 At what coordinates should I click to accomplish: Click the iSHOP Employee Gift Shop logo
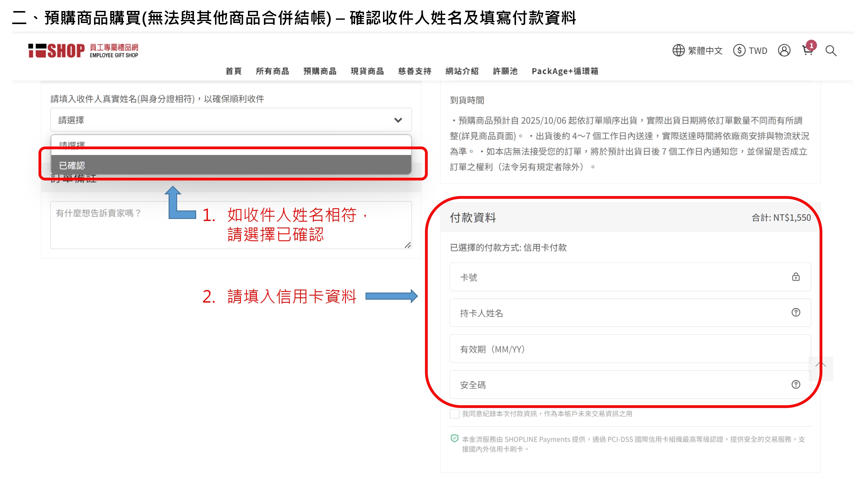(83, 51)
